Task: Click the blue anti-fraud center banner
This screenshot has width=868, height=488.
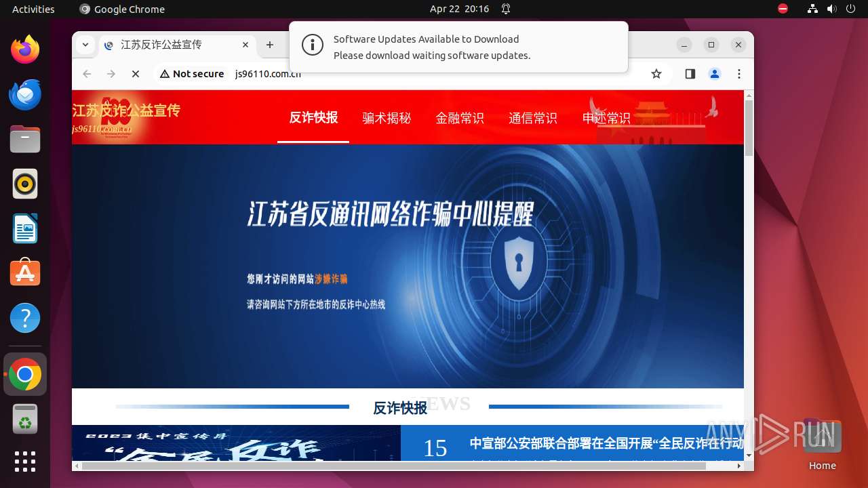Action: pos(408,266)
